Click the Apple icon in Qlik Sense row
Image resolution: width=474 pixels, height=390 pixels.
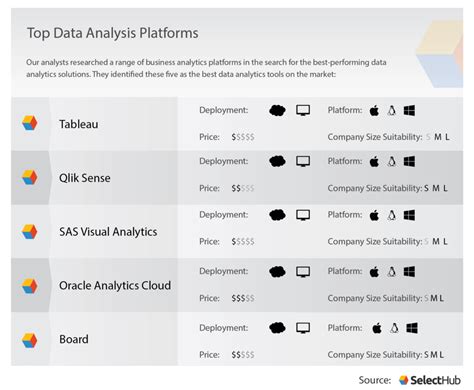click(374, 162)
